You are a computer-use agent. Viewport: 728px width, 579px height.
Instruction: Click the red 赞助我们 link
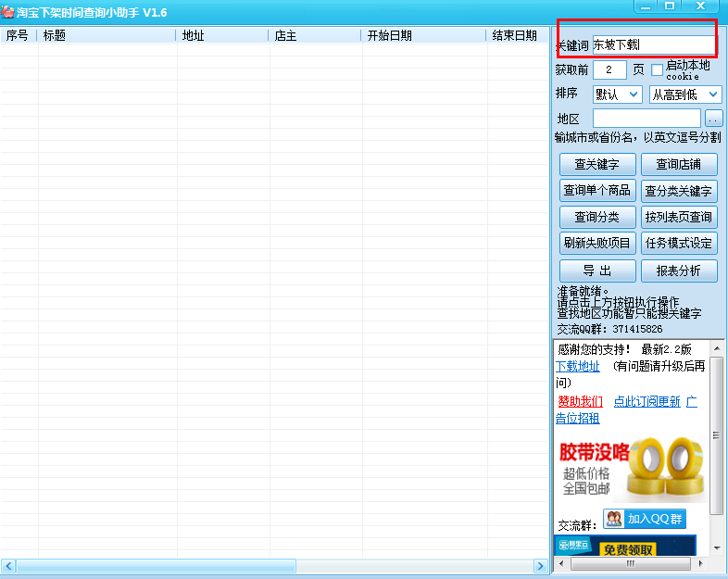581,401
